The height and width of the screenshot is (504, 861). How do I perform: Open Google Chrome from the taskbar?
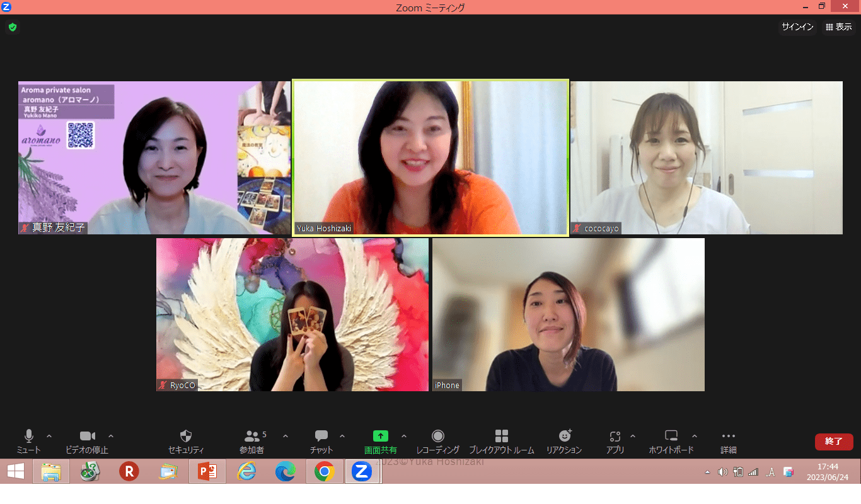click(x=325, y=471)
